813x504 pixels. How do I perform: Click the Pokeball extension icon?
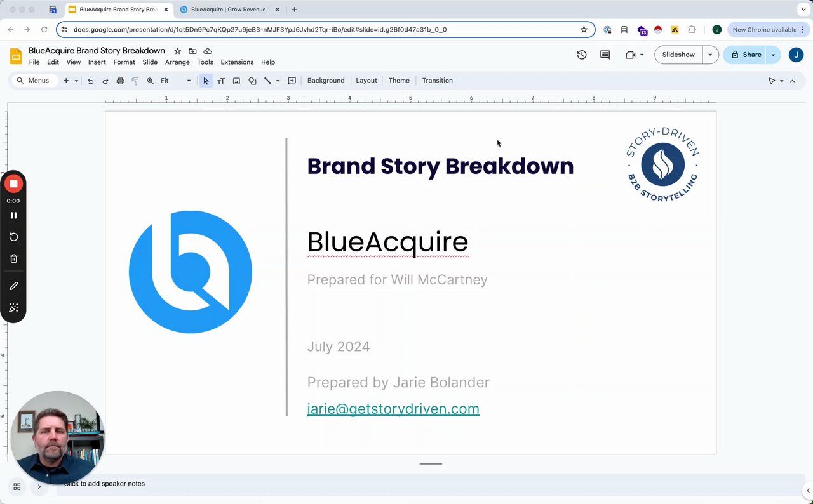click(x=658, y=29)
